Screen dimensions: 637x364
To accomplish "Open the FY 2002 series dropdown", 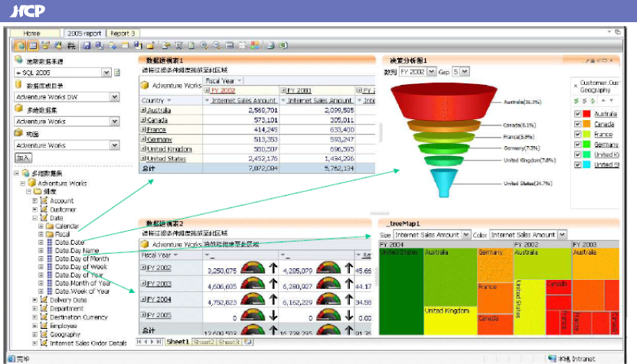I will [431, 71].
